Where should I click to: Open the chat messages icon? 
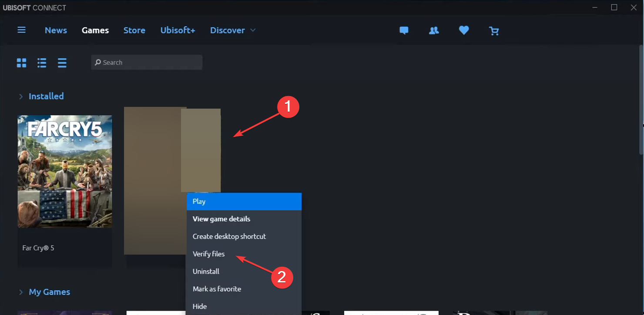pos(404,30)
